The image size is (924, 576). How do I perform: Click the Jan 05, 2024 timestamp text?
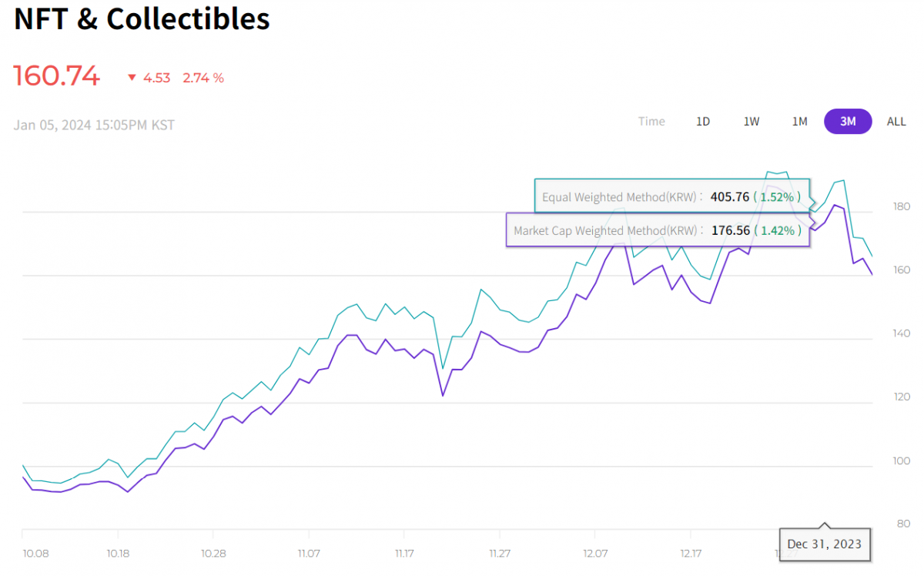[94, 125]
